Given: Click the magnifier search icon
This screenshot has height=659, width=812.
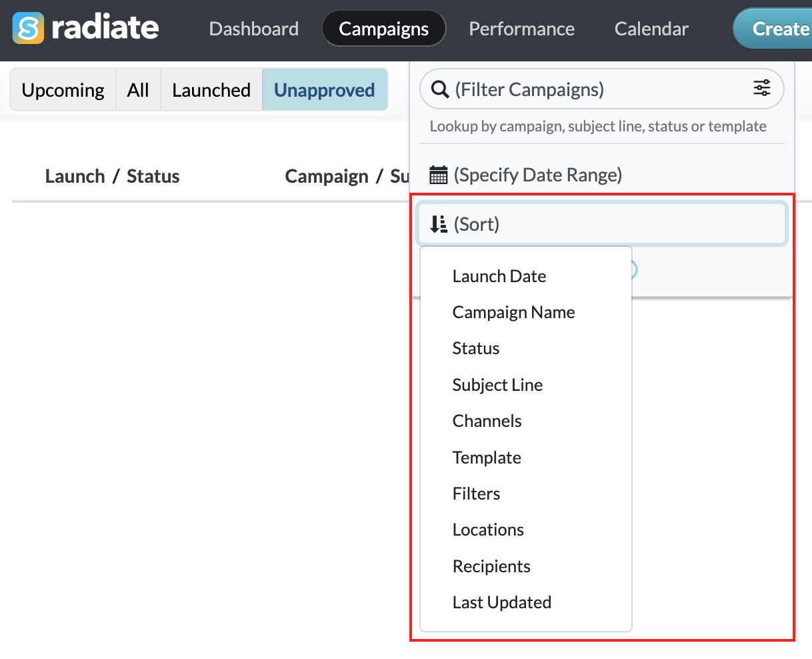Looking at the screenshot, I should 440,89.
